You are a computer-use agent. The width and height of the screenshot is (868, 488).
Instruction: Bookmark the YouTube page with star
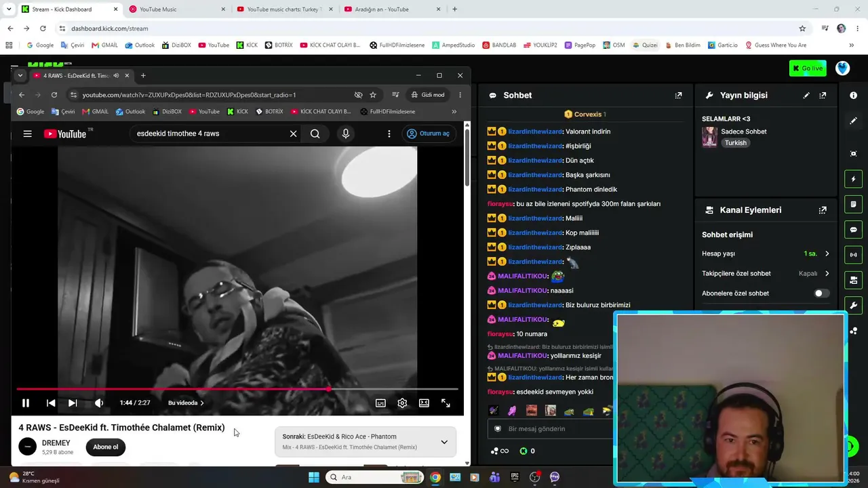pos(373,95)
